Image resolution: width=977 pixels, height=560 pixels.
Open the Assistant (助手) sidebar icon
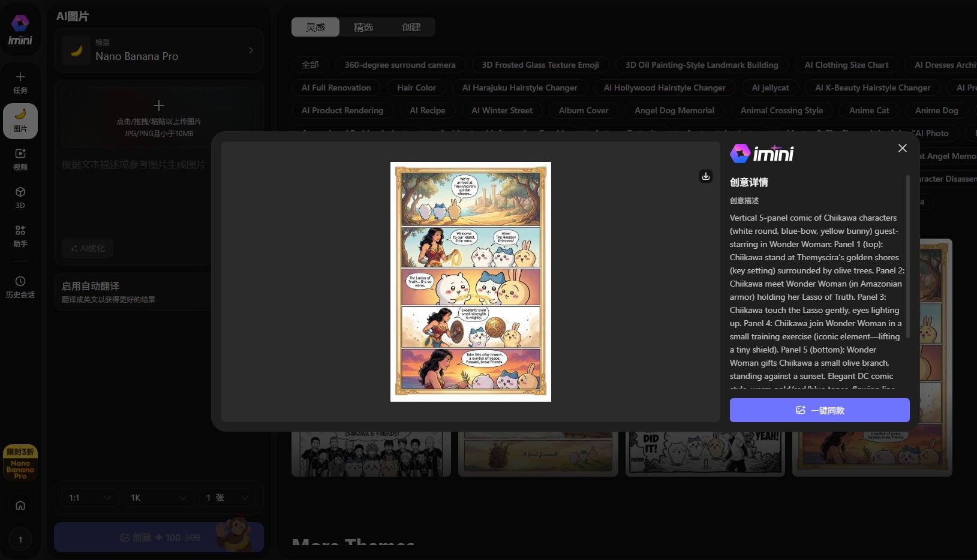point(20,236)
